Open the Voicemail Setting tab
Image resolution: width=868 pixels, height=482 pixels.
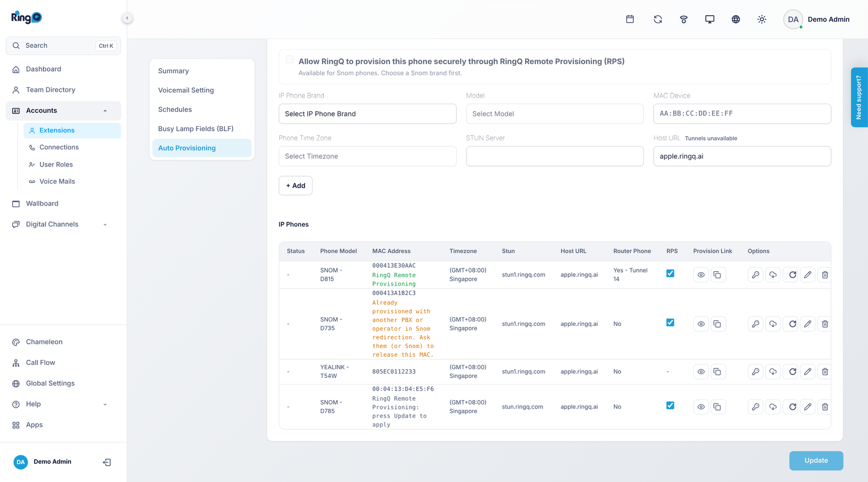[202, 91]
